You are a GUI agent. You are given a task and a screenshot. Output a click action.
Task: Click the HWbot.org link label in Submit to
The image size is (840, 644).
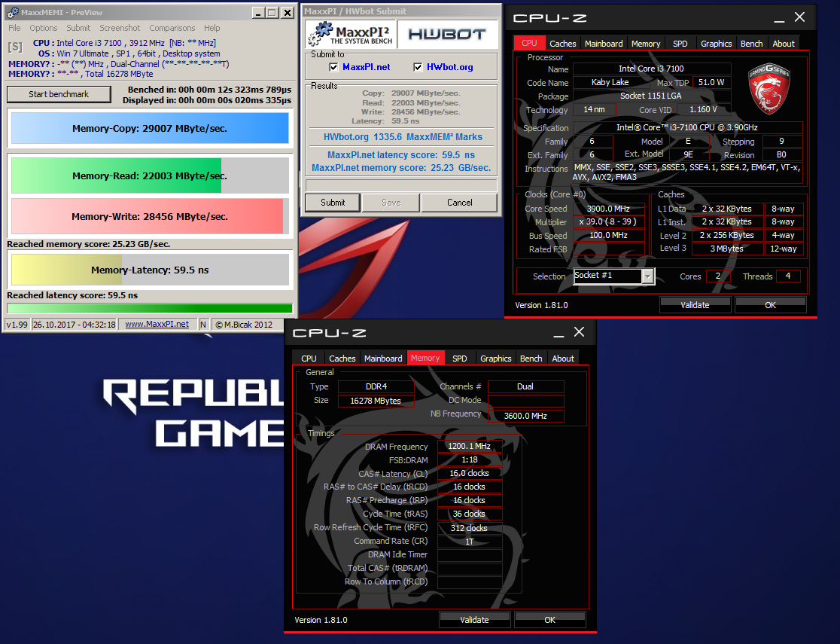click(x=450, y=67)
